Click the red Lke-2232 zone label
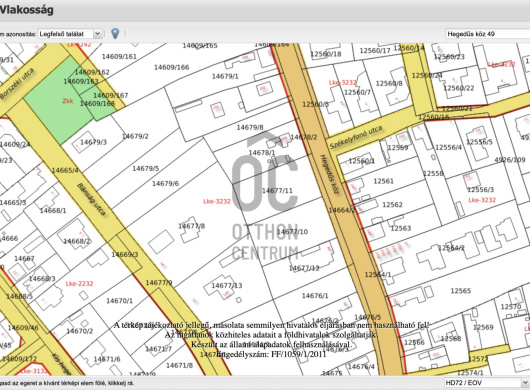 [x=79, y=284]
